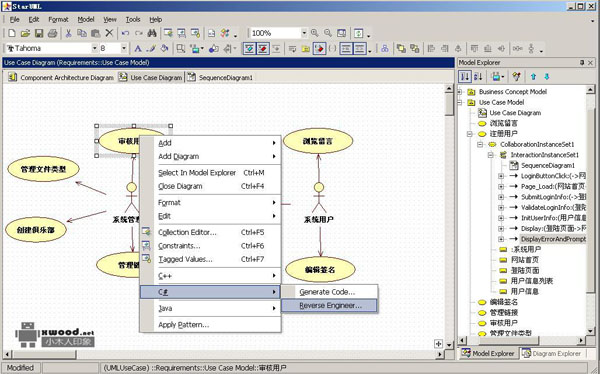This screenshot has width=600, height=374.
Task: Switch to Component Architecture Diagram tab
Action: click(x=61, y=78)
